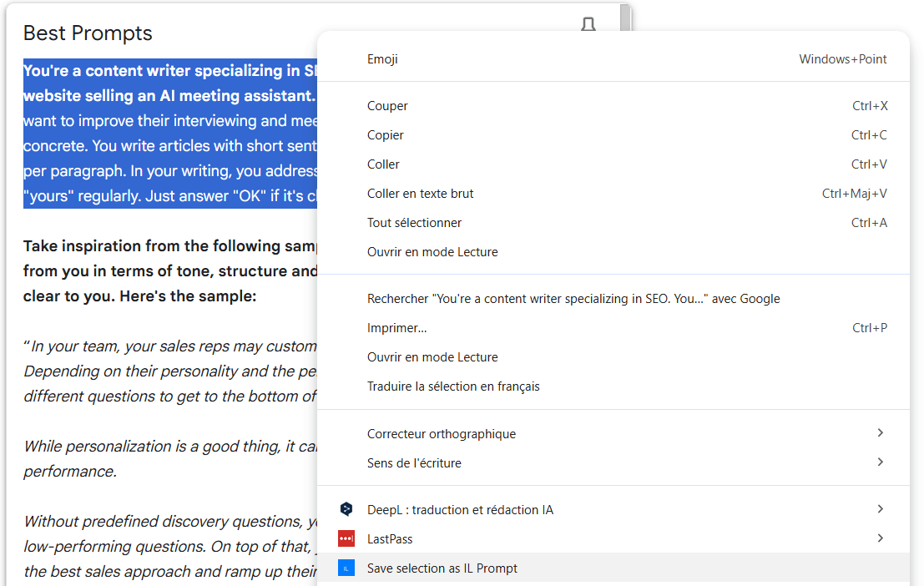This screenshot has width=924, height=586.
Task: Choose Tout sélectionner
Action: 613,223
